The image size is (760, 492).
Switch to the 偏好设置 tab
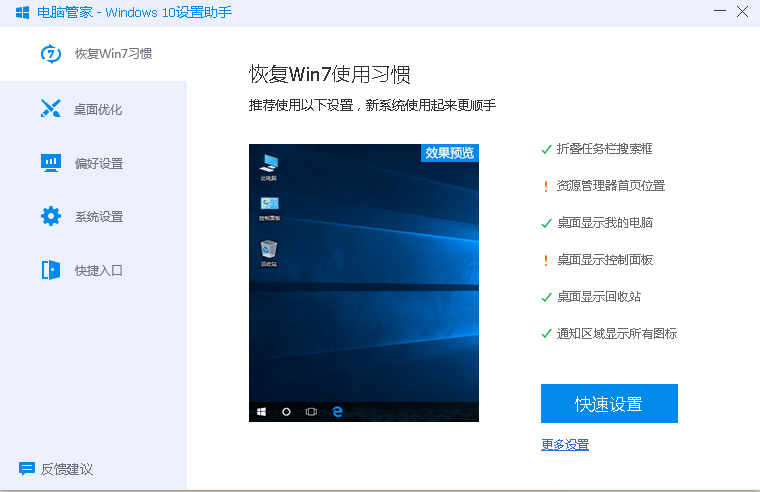(x=94, y=163)
